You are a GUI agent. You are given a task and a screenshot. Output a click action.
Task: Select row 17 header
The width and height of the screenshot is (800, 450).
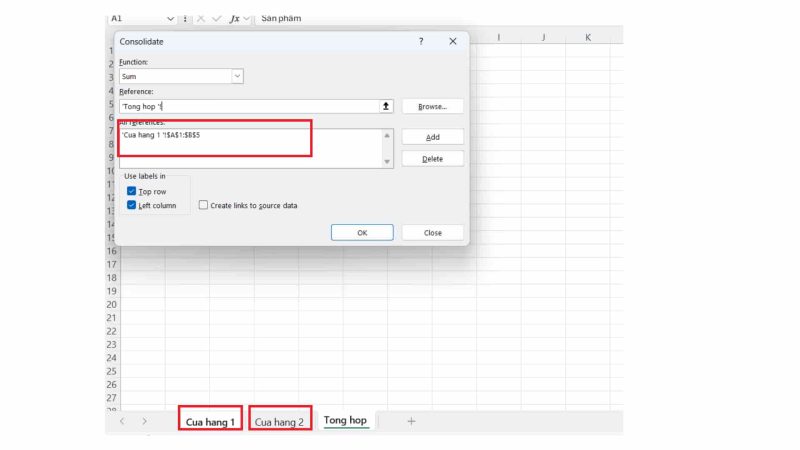pos(112,264)
